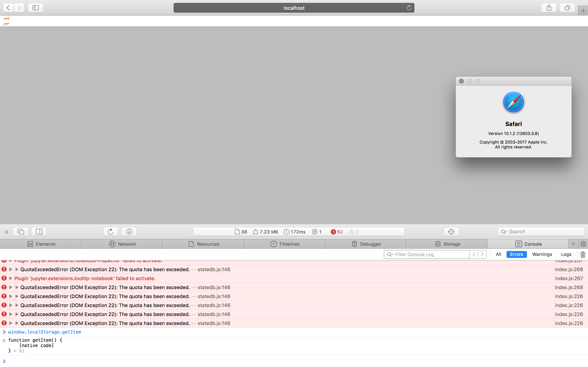Reload page using address bar refresh icon
Viewport: 588px width, 367px height.
409,8
